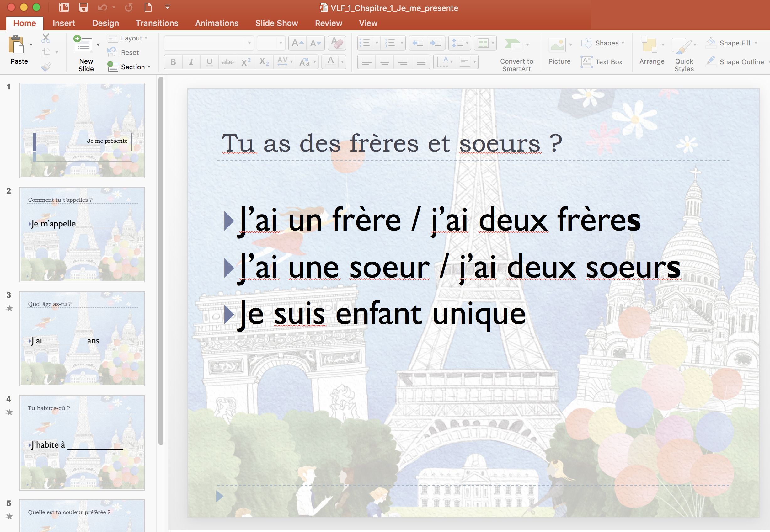Open the Align Text button
The height and width of the screenshot is (532, 770).
tap(467, 62)
